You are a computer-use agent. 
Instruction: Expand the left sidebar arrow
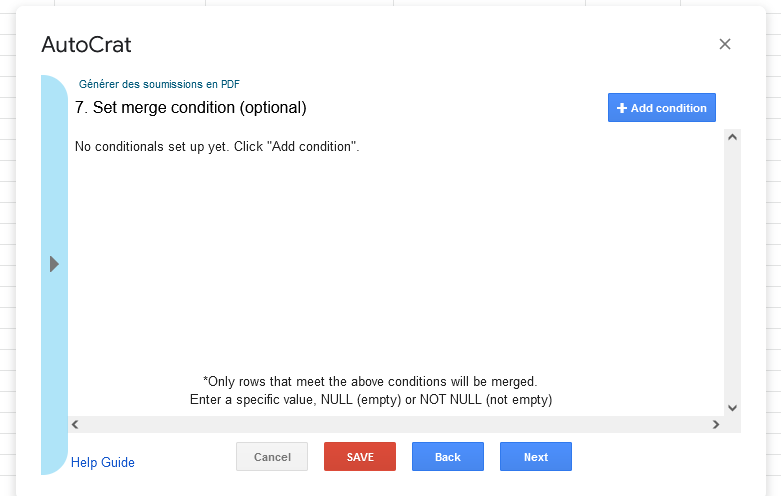(54, 264)
